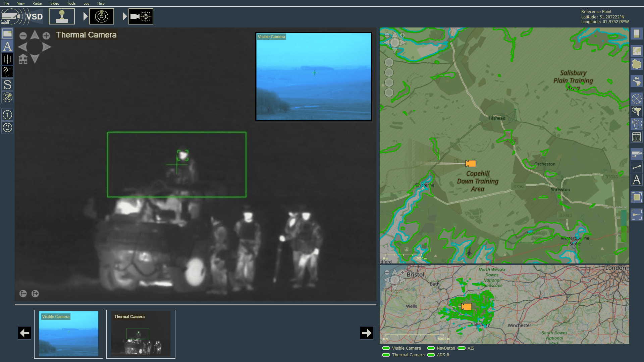Select the Thermal Camera thumbnail at the bottom
The height and width of the screenshot is (362, 644).
click(x=141, y=334)
